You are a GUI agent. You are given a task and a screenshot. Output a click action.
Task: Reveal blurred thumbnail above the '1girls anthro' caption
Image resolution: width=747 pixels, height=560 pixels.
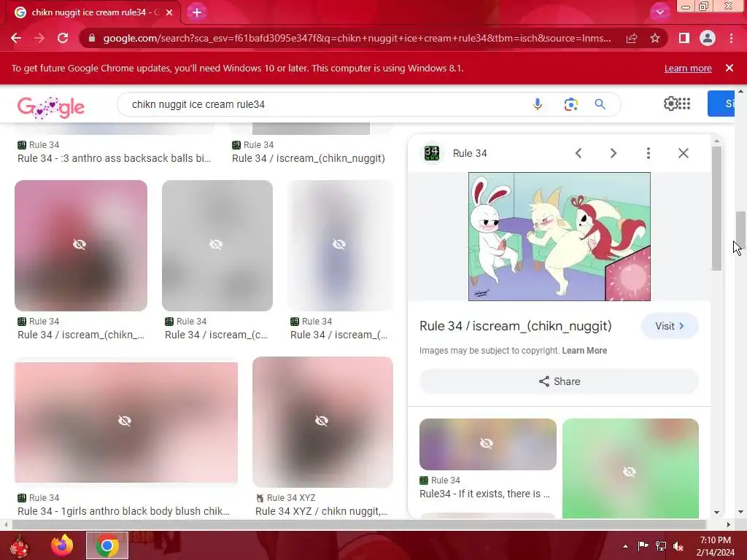pos(126,423)
